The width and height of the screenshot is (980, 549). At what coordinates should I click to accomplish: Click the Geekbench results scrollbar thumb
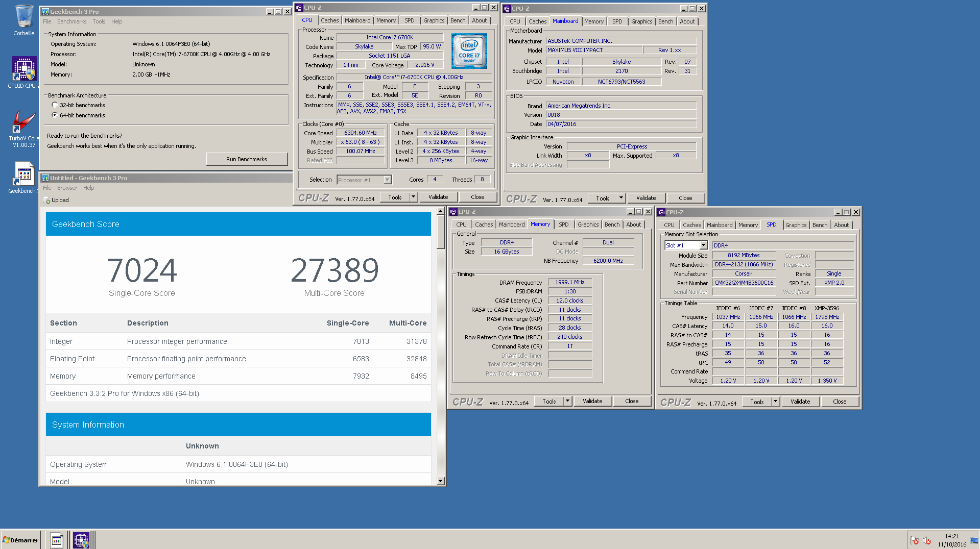click(x=441, y=233)
